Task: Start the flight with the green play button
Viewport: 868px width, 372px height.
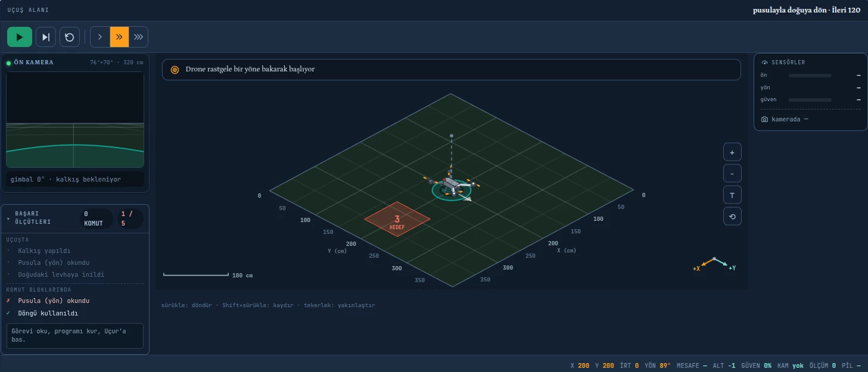Action: [20, 37]
